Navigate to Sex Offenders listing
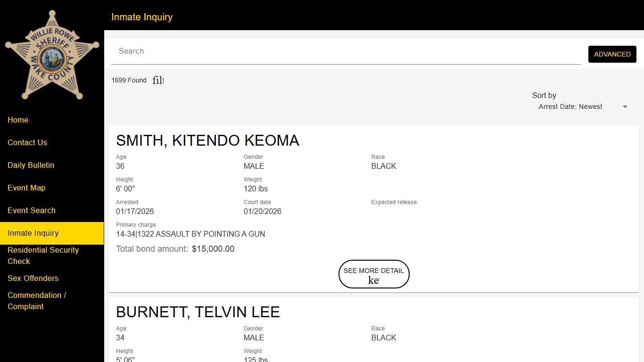 (x=33, y=279)
